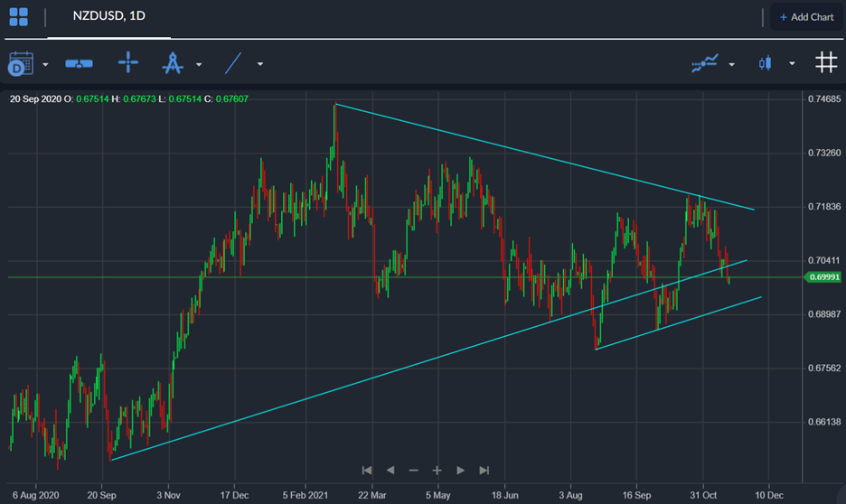Expand the chart type dropdown arrow
This screenshot has height=504, width=846.
tap(792, 63)
